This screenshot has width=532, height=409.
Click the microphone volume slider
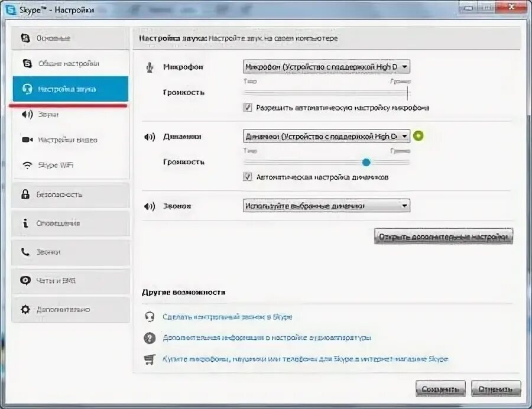tap(327, 93)
